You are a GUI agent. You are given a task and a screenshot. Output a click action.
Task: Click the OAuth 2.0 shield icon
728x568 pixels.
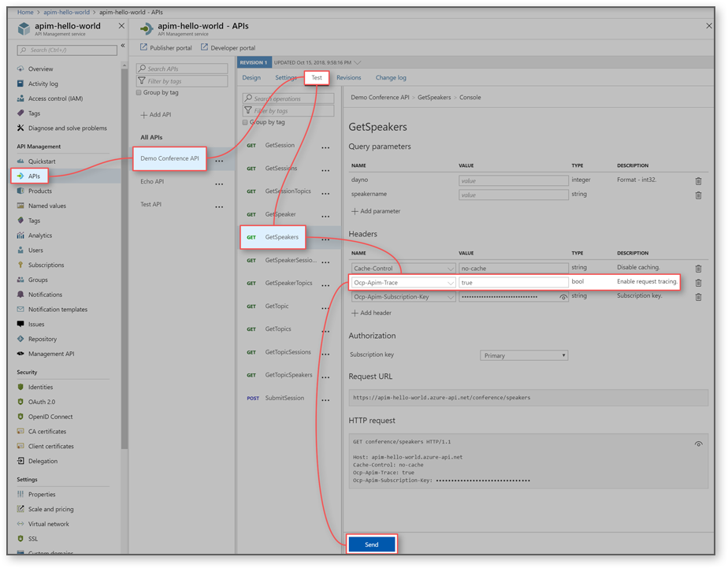pyautogui.click(x=20, y=402)
